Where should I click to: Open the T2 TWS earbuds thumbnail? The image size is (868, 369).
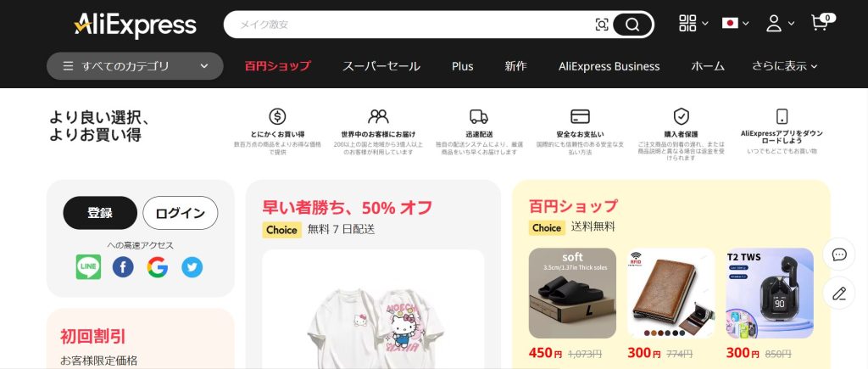click(770, 294)
